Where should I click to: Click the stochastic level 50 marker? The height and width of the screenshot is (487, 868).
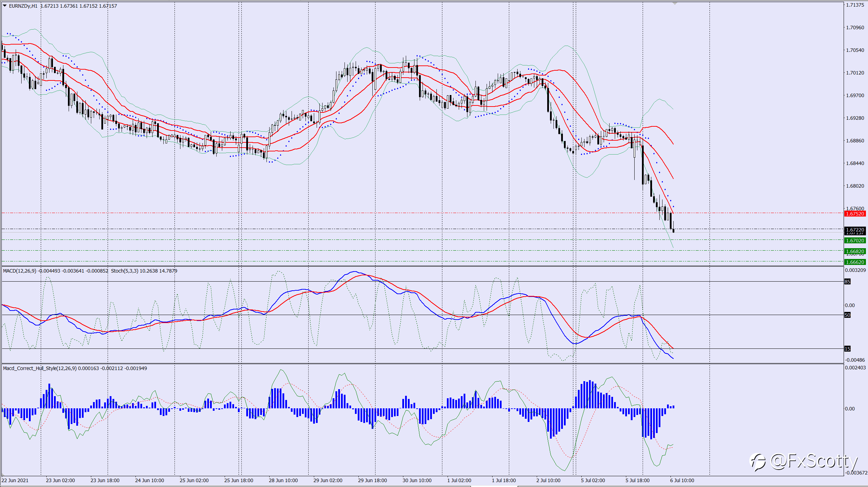tap(847, 315)
